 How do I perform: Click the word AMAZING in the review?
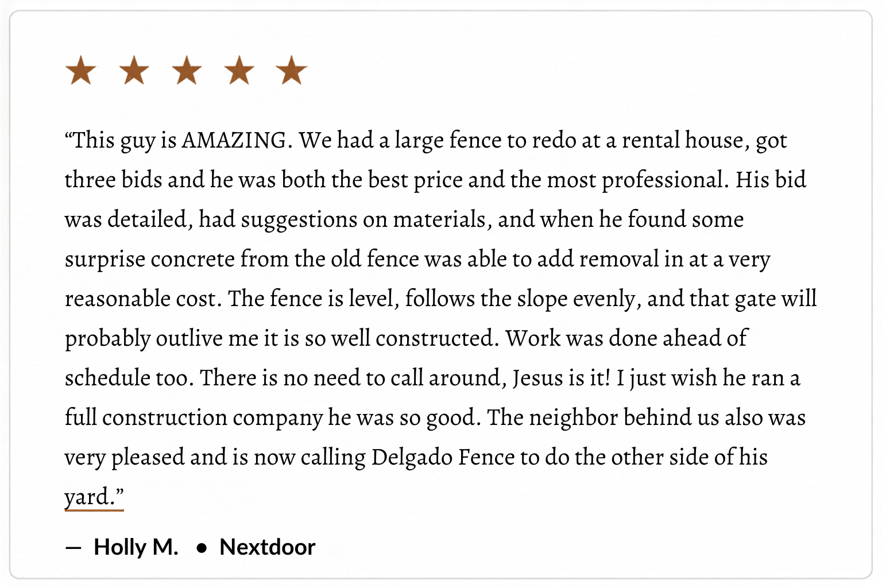coord(234,140)
